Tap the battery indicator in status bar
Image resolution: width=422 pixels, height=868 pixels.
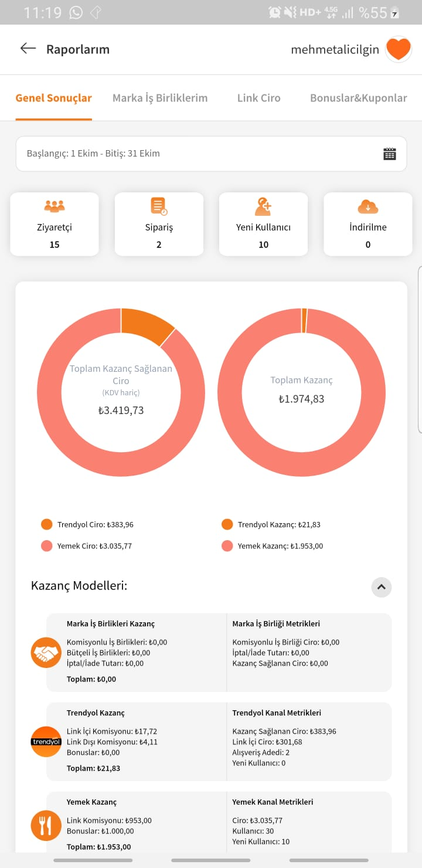395,13
